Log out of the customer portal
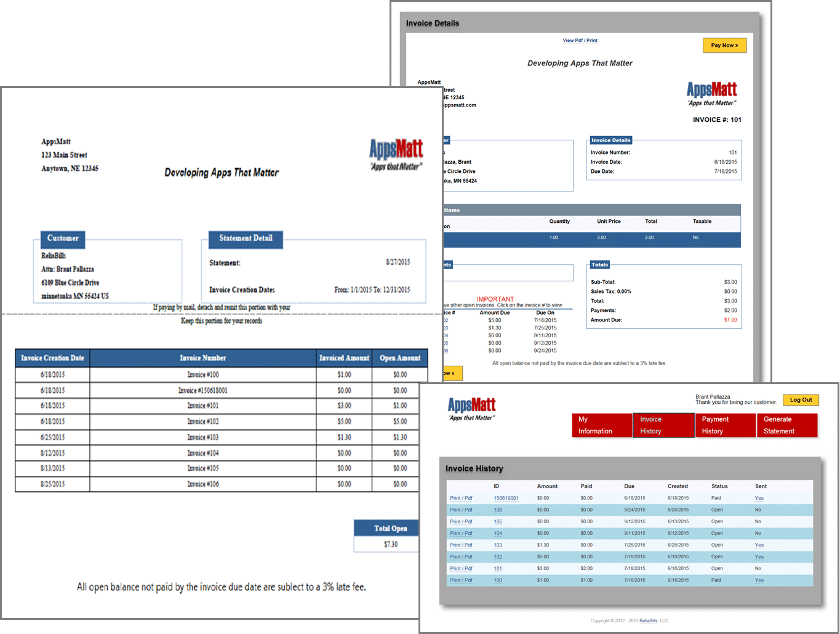This screenshot has width=840, height=634. 801,399
